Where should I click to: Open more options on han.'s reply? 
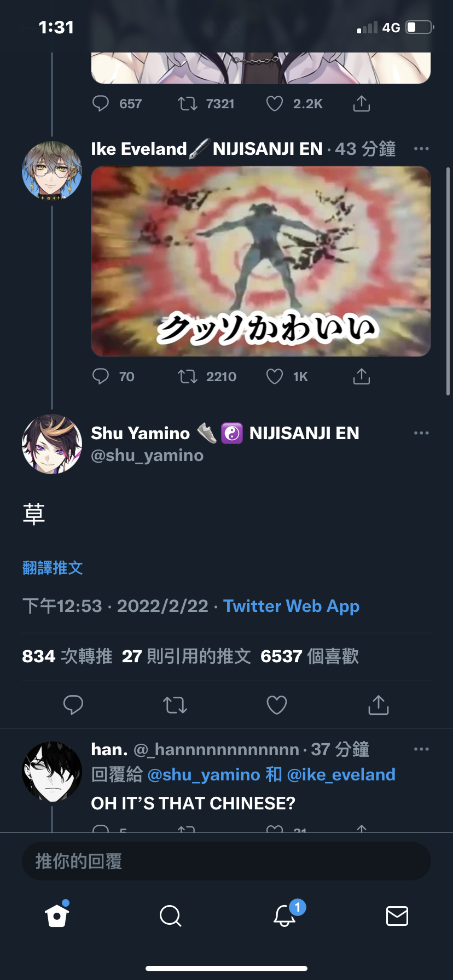[x=421, y=749]
